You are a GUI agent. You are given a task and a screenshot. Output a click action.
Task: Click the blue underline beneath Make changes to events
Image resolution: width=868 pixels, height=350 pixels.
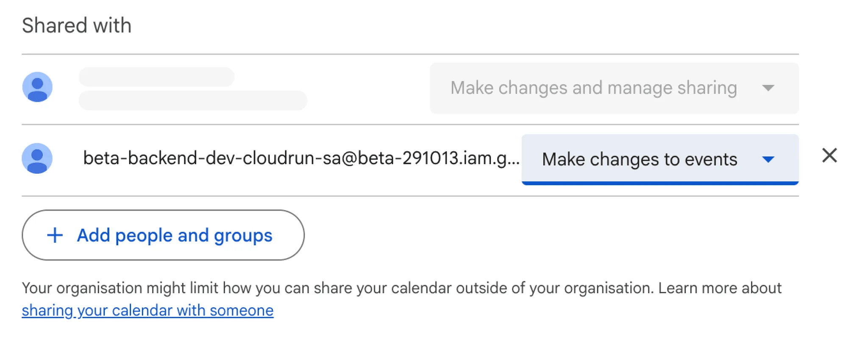click(x=660, y=183)
